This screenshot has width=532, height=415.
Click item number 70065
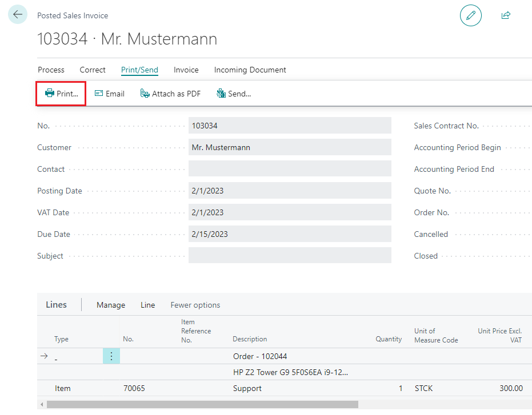134,388
